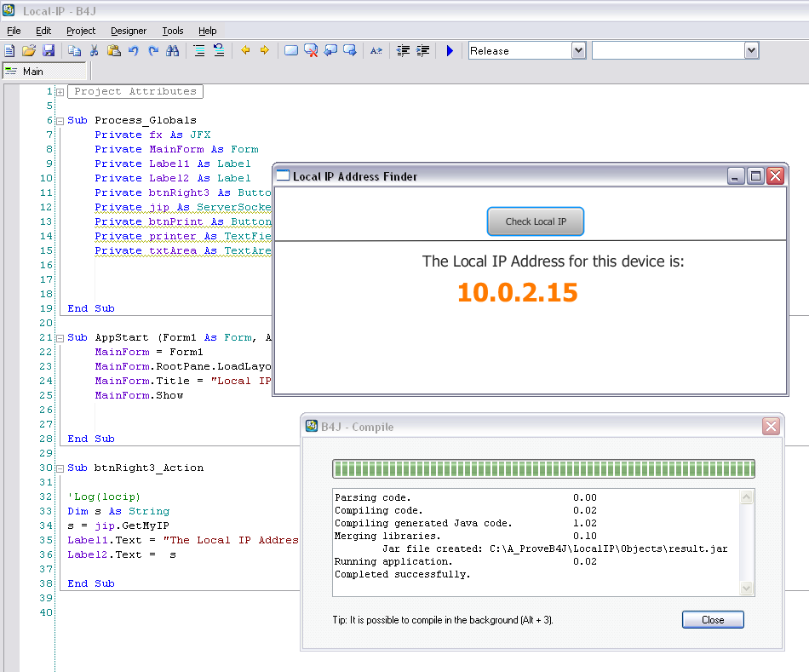This screenshot has height=672, width=809.
Task: Open the empty dropdown next to Release
Action: (750, 51)
